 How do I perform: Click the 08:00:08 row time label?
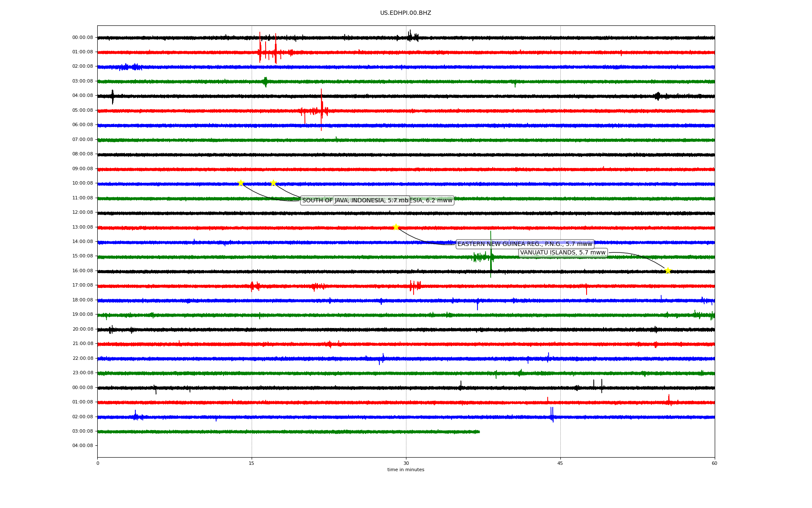pos(82,154)
